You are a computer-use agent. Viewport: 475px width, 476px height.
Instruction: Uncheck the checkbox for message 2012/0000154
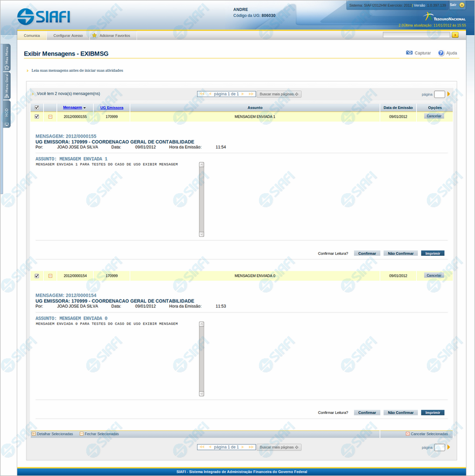[37, 276]
